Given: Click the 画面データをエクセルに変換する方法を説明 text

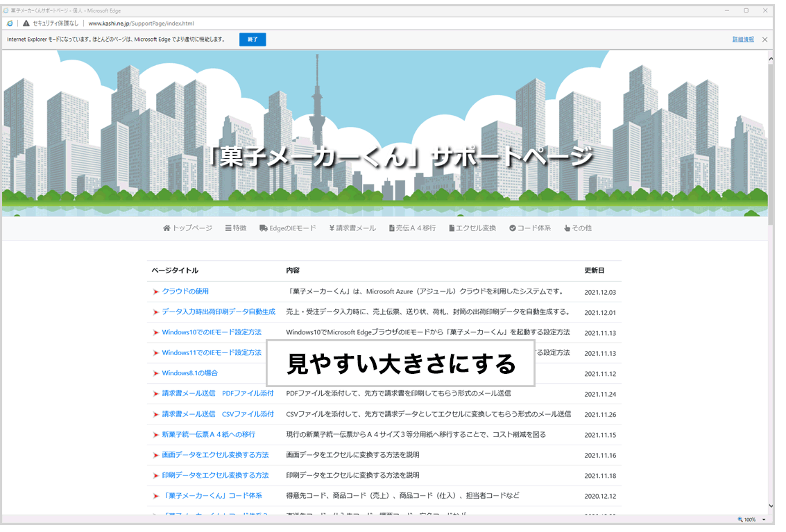Looking at the screenshot, I should 352,455.
